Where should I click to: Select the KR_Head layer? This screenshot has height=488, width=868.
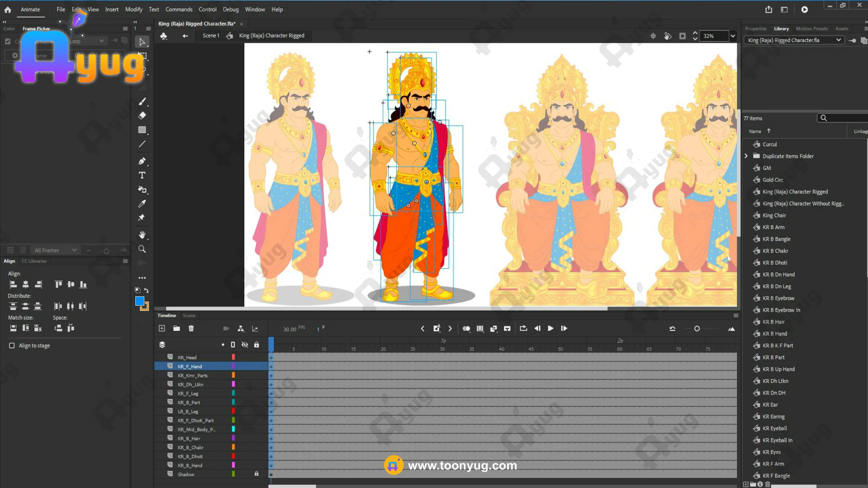click(187, 357)
